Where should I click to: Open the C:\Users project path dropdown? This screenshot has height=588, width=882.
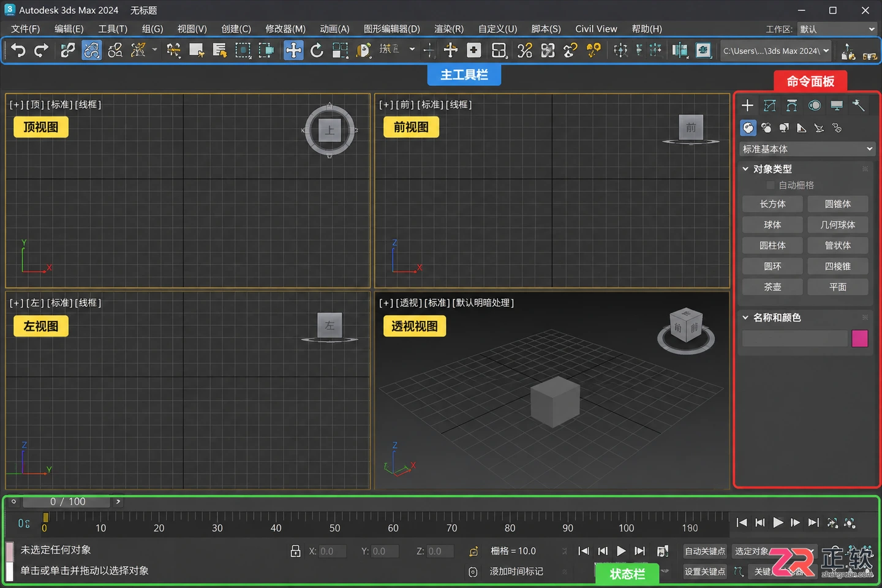pos(776,51)
